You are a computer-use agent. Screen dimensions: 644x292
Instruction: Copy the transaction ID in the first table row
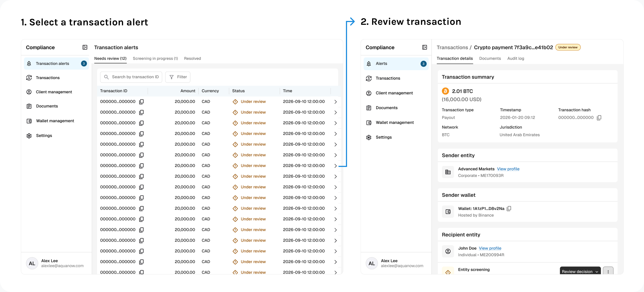(141, 102)
